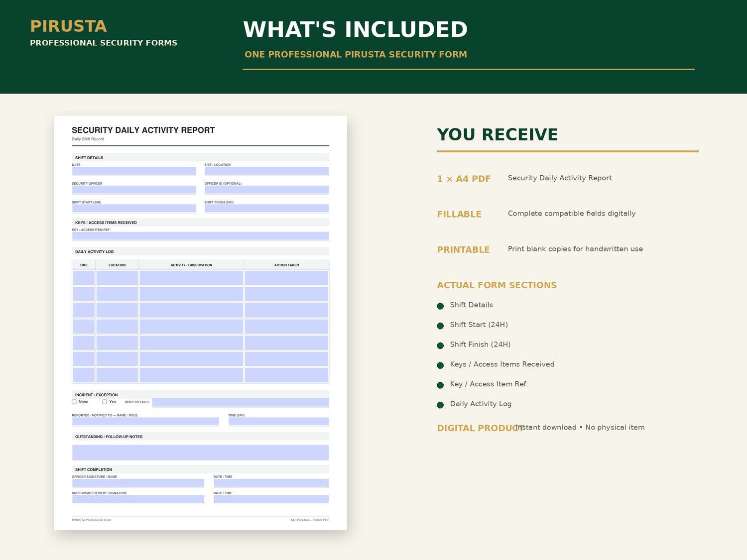
Task: Click the Security Daily Activity Report form title
Action: click(143, 130)
